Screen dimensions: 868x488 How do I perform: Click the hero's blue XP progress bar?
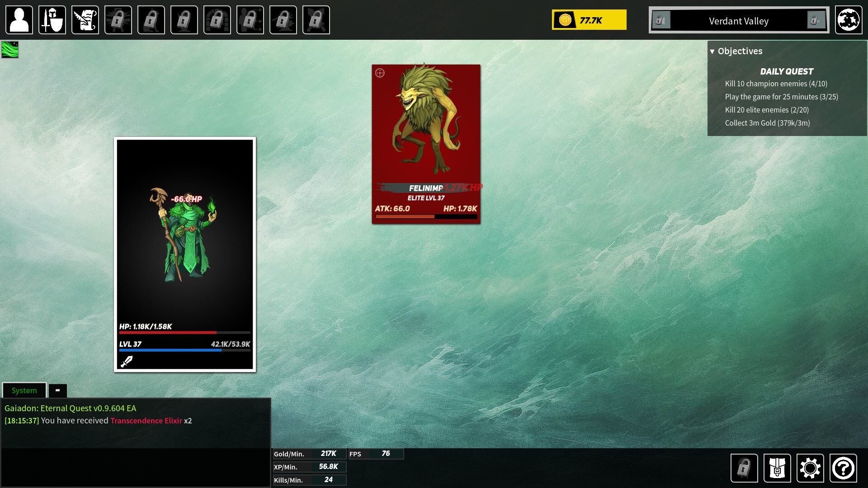click(x=184, y=350)
